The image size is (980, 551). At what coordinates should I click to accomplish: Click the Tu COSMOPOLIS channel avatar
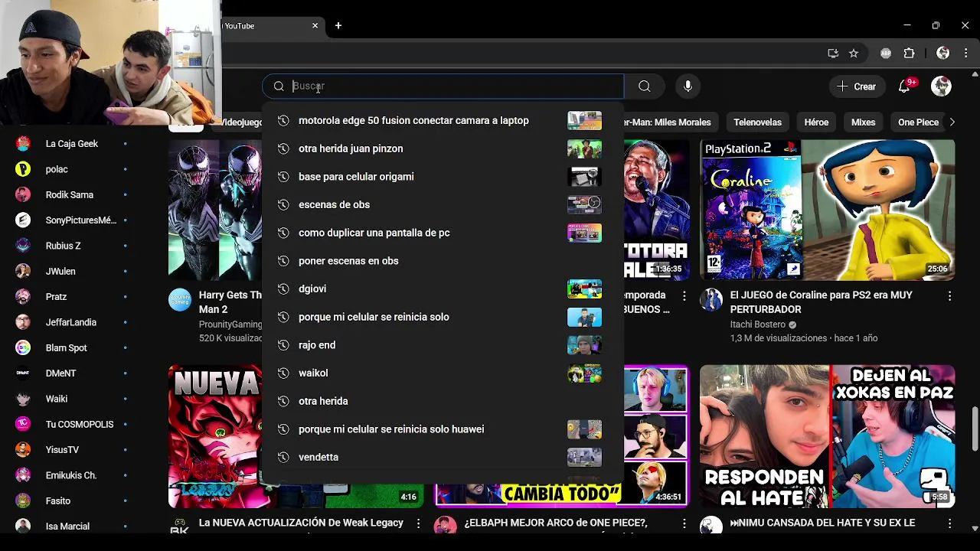(23, 424)
